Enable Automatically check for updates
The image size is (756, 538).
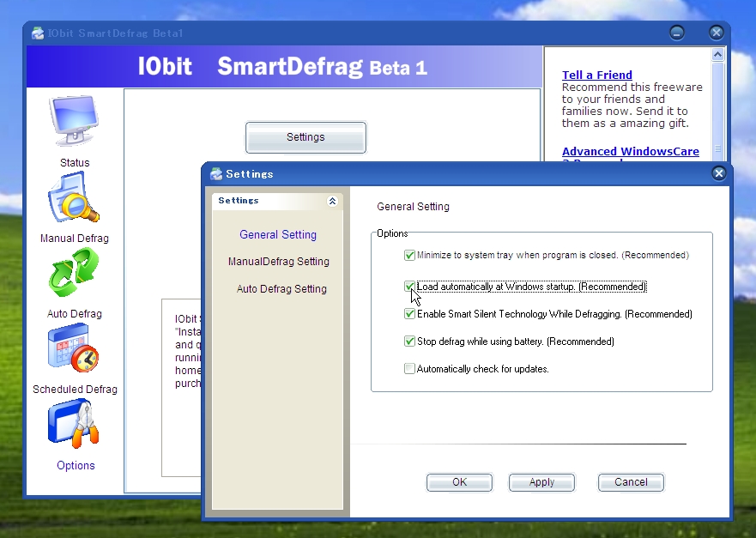(x=409, y=369)
